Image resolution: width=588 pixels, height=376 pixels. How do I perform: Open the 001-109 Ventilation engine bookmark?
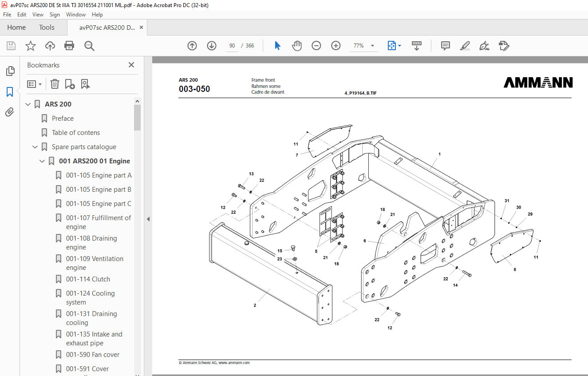[95, 263]
